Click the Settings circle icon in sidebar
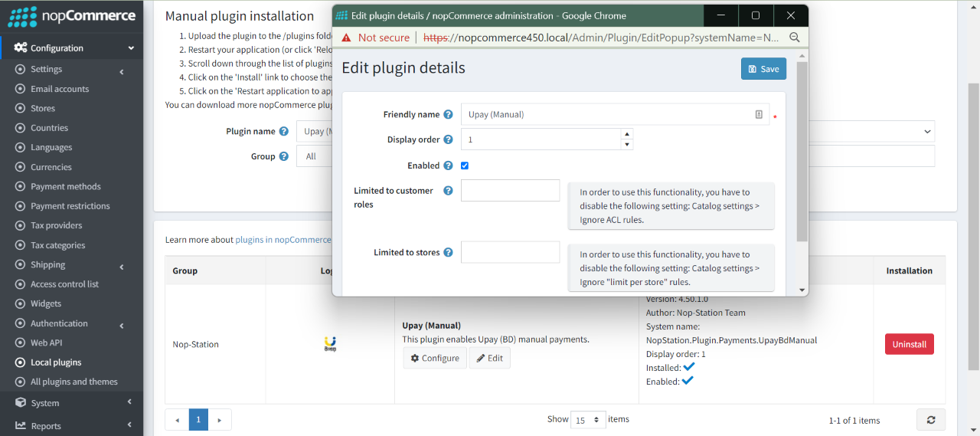Image resolution: width=980 pixels, height=436 pixels. pyautogui.click(x=21, y=69)
